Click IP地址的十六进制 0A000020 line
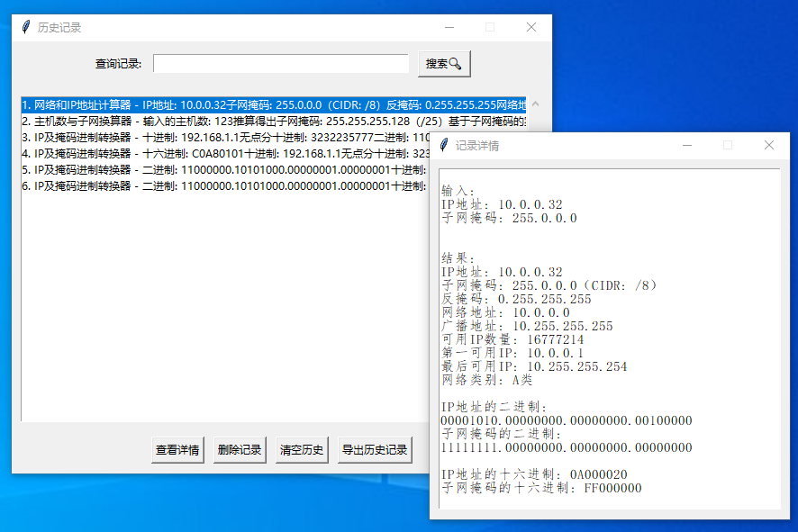 [534, 474]
